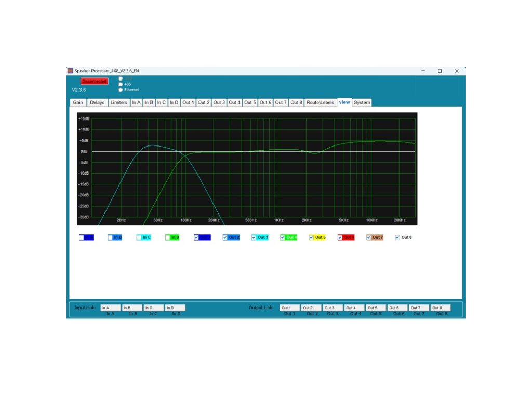The image size is (532, 399).
Task: Show the green In D curve
Action: click(x=168, y=237)
